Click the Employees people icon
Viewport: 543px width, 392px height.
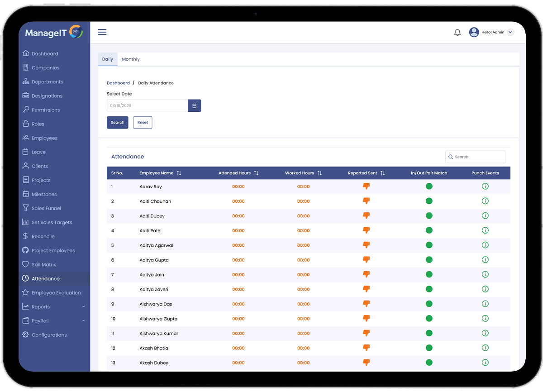coord(26,138)
